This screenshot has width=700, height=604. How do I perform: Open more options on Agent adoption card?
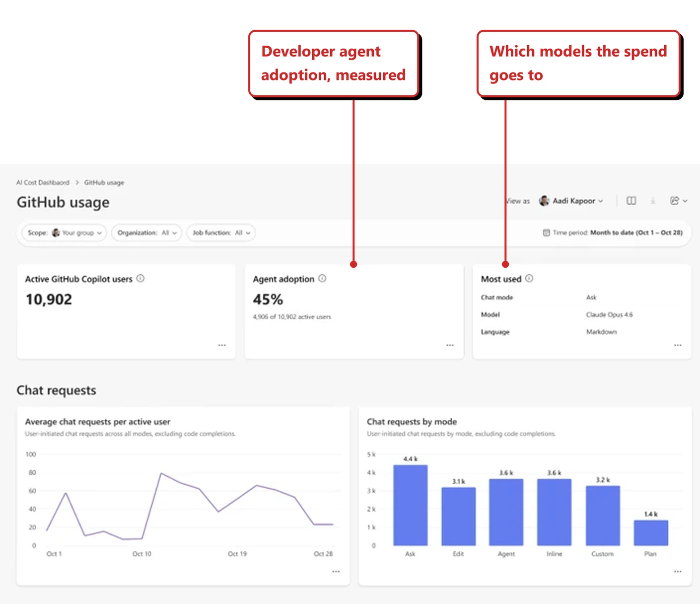(x=450, y=345)
